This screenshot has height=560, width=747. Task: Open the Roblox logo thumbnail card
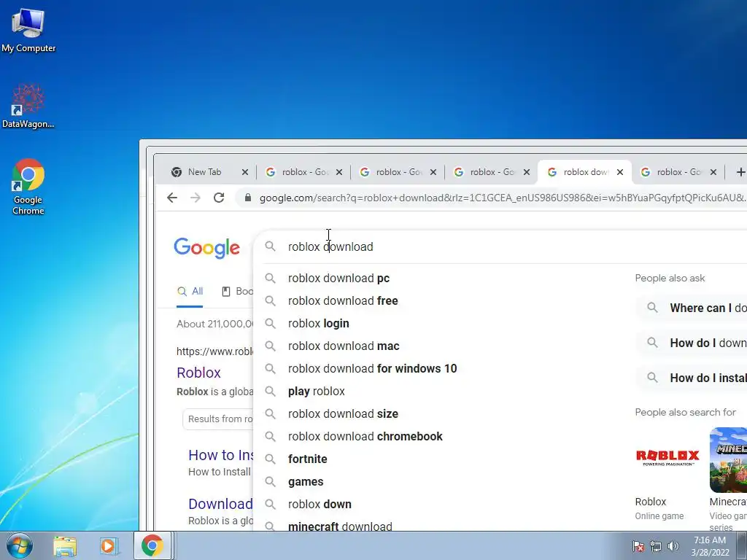point(667,459)
